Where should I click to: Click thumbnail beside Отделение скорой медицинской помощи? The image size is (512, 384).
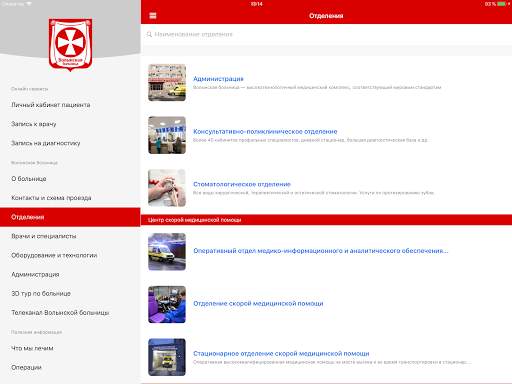(167, 304)
